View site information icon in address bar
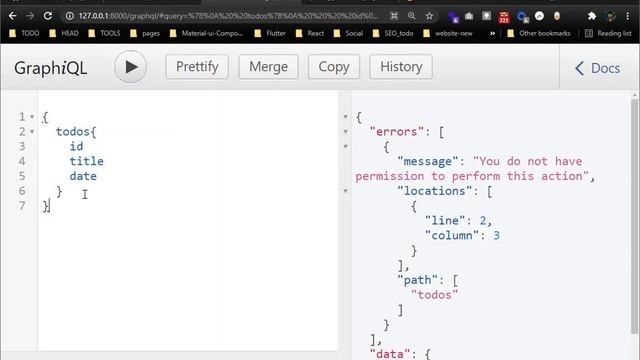The width and height of the screenshot is (640, 360). point(70,16)
